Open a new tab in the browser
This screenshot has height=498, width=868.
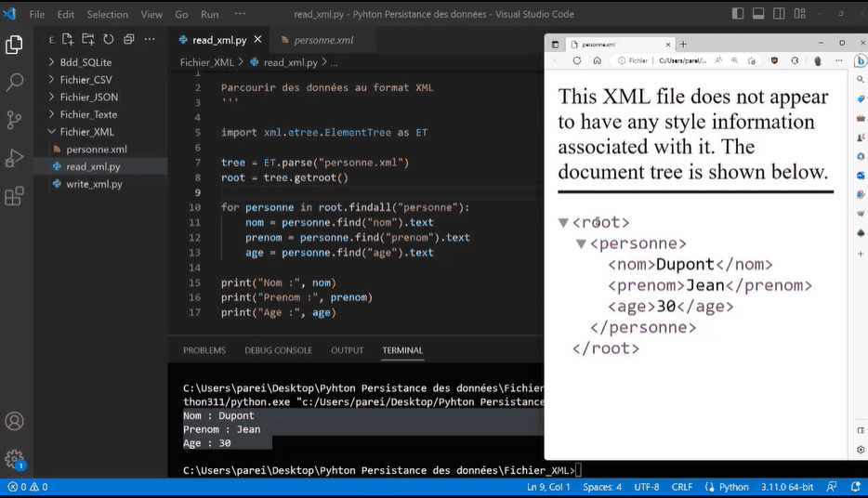click(x=683, y=45)
